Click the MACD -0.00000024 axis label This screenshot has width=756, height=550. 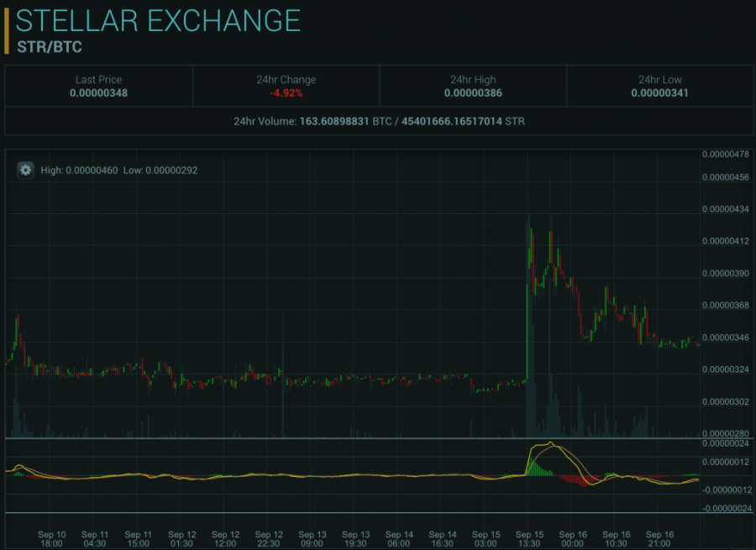coord(727,508)
